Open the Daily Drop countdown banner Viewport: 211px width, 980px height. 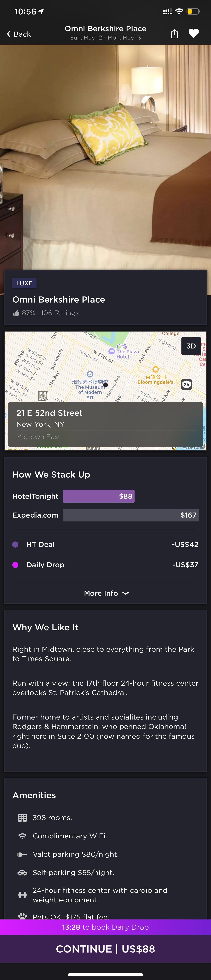tap(105, 927)
